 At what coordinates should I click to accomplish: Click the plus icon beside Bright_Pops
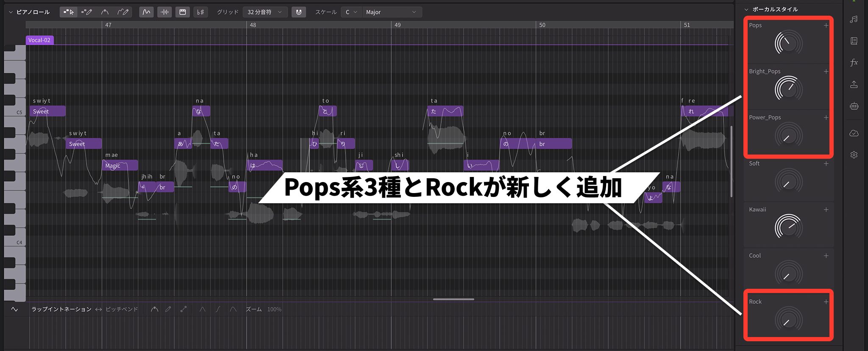pos(826,72)
